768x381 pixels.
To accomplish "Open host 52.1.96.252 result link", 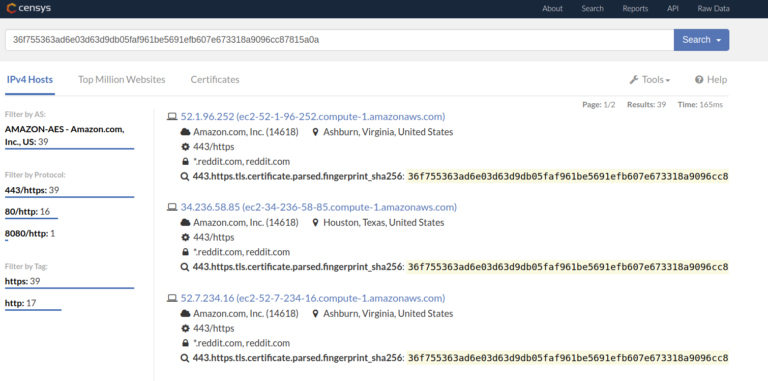I will pos(312,117).
